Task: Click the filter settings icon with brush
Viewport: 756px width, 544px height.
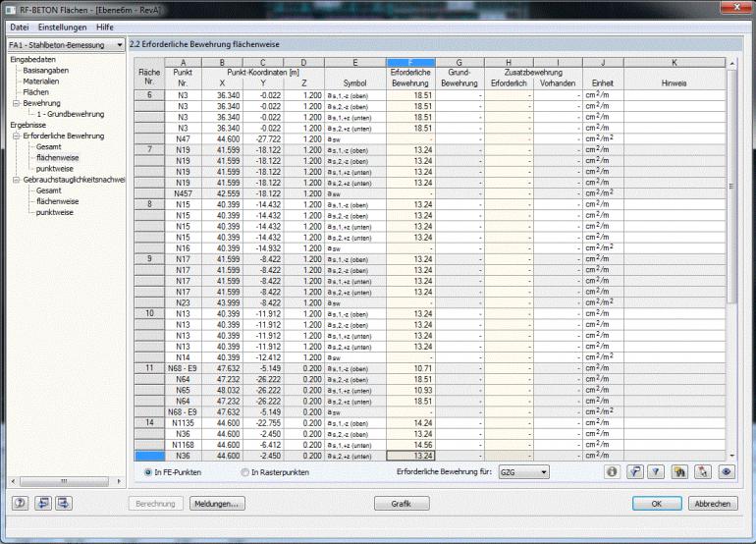Action: click(x=635, y=471)
